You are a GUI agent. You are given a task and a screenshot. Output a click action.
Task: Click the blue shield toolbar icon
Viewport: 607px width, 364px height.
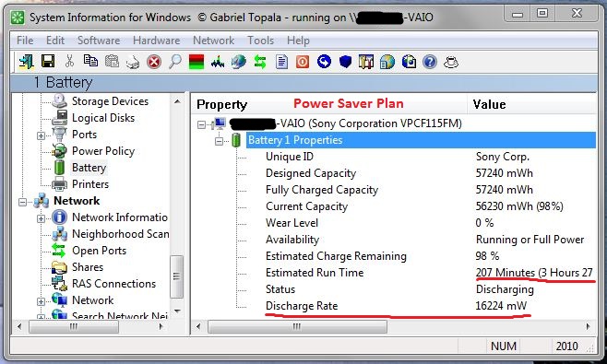click(x=345, y=62)
